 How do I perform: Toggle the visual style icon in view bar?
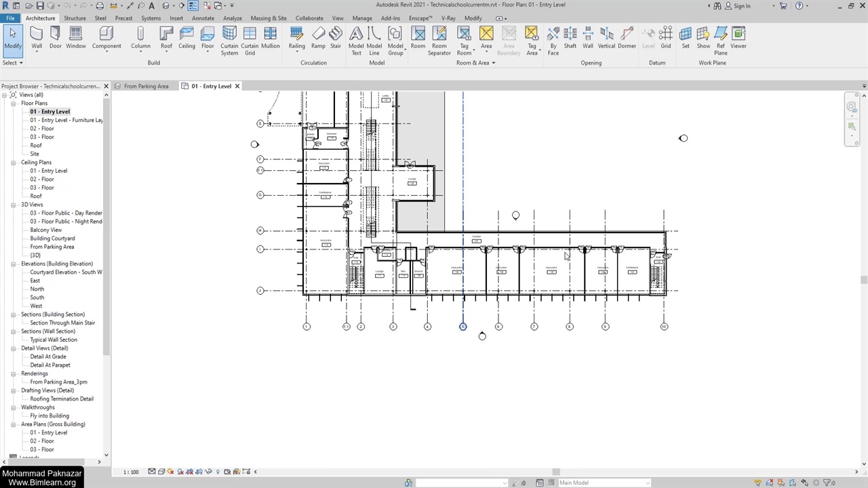point(161,472)
